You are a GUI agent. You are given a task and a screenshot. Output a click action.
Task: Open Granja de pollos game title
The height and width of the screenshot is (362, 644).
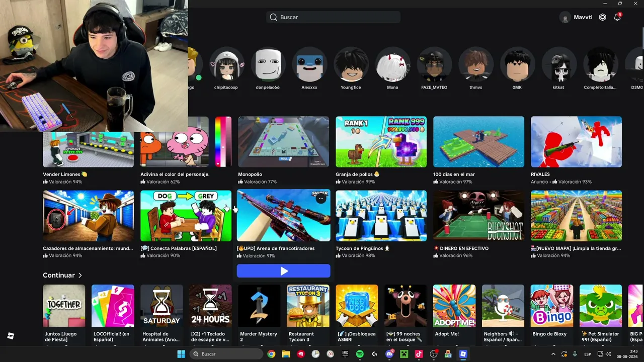[357, 174]
